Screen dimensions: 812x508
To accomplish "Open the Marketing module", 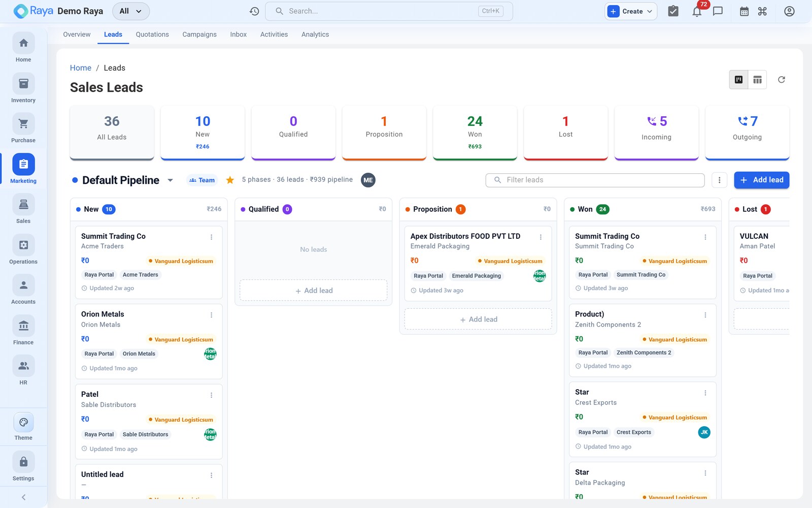I will (x=23, y=169).
